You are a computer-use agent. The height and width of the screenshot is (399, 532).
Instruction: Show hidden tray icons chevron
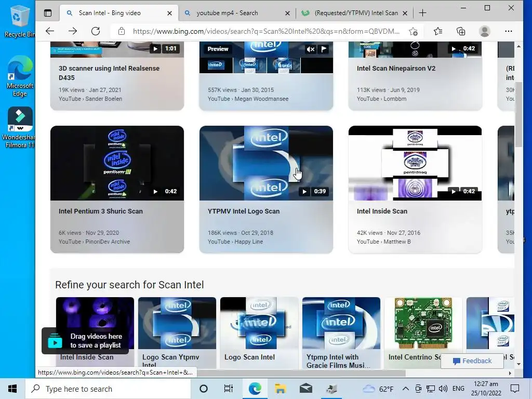(x=406, y=389)
